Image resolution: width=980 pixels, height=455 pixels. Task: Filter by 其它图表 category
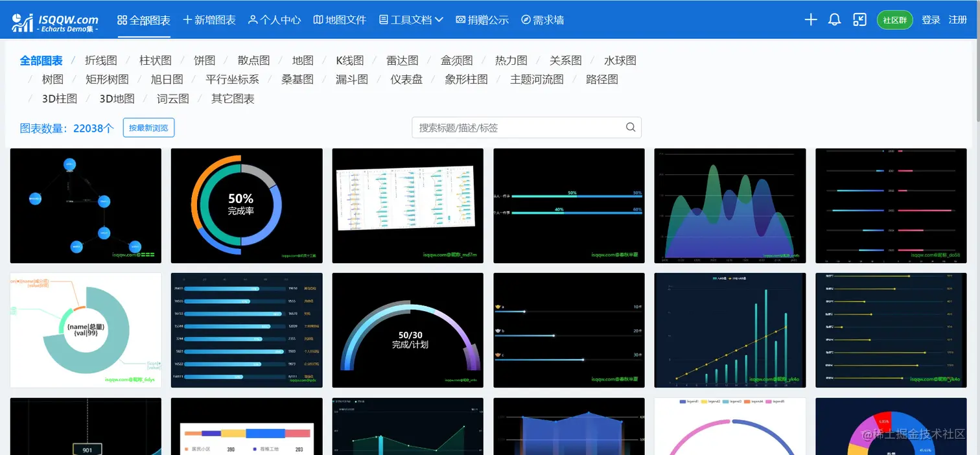(233, 99)
